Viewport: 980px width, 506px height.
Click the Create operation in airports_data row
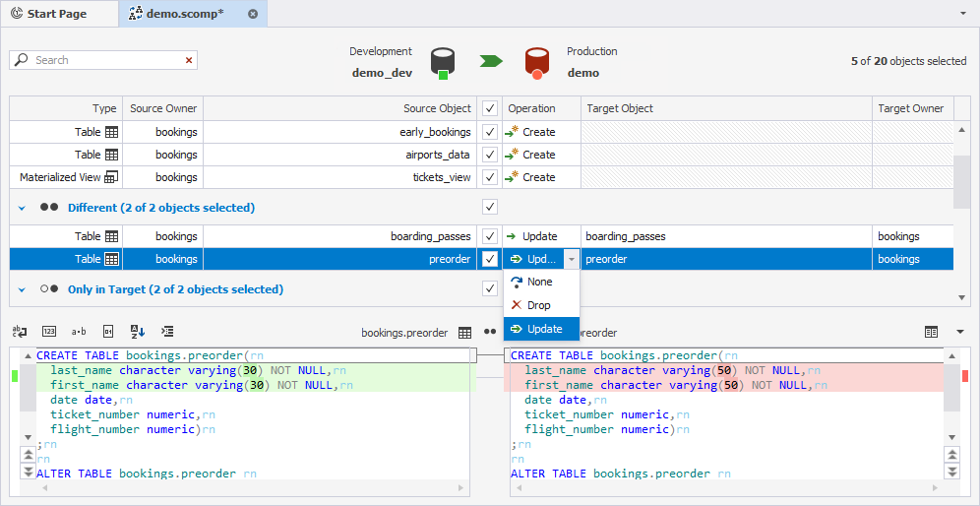(x=542, y=155)
